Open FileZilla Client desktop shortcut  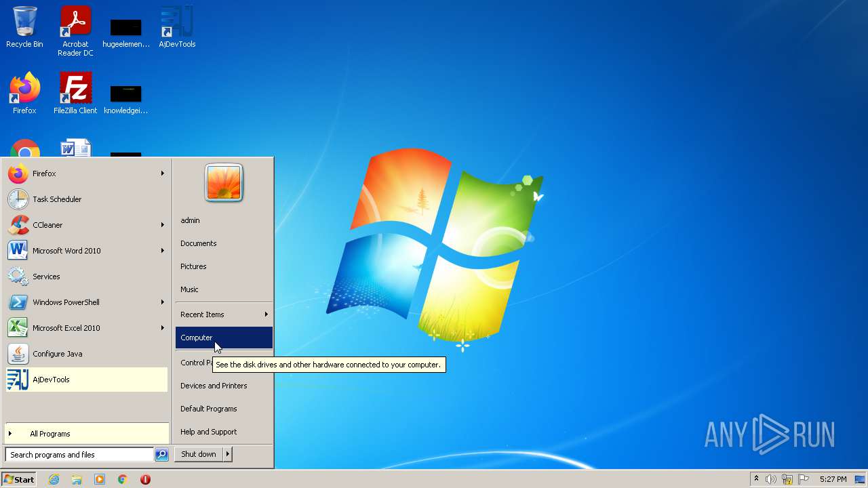tap(75, 94)
